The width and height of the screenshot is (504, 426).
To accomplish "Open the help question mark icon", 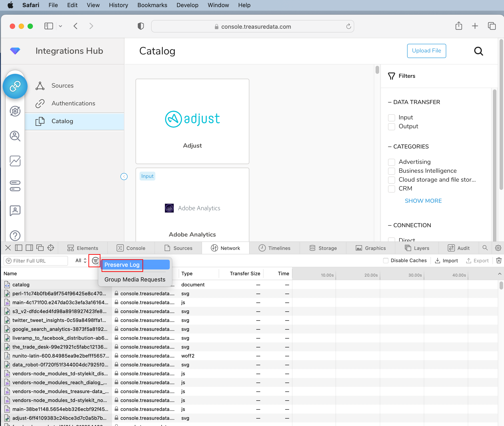I will click(15, 235).
